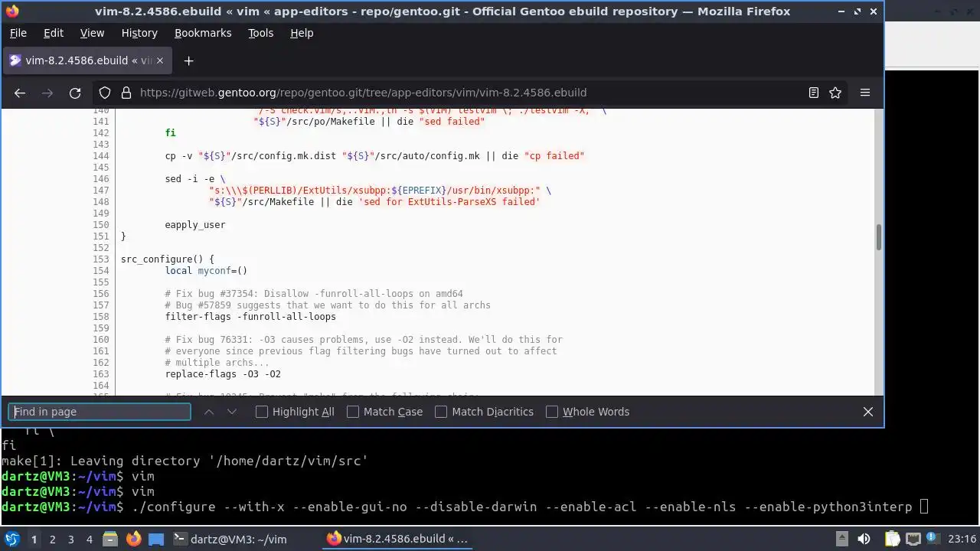Switch to virtual desktop 1

pos(34,539)
